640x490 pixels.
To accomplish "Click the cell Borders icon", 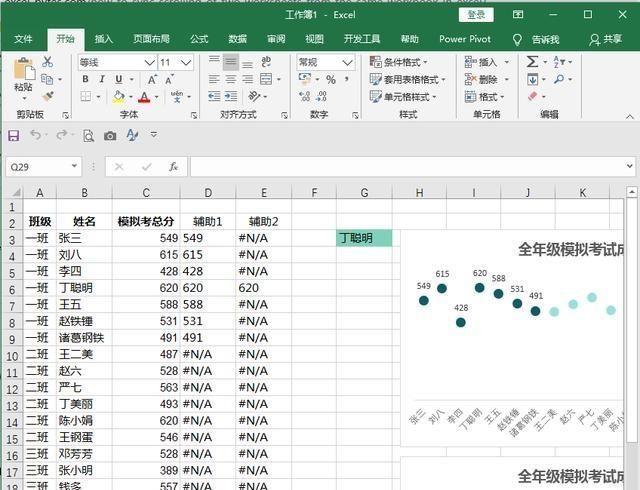I will tap(86, 97).
